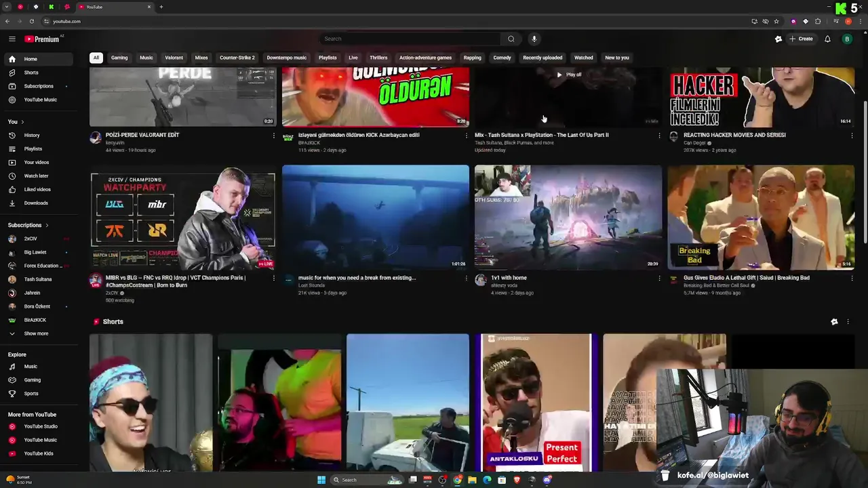868x488 pixels.
Task: Open Breaking Bad Gus video thumbnail
Action: tap(761, 218)
